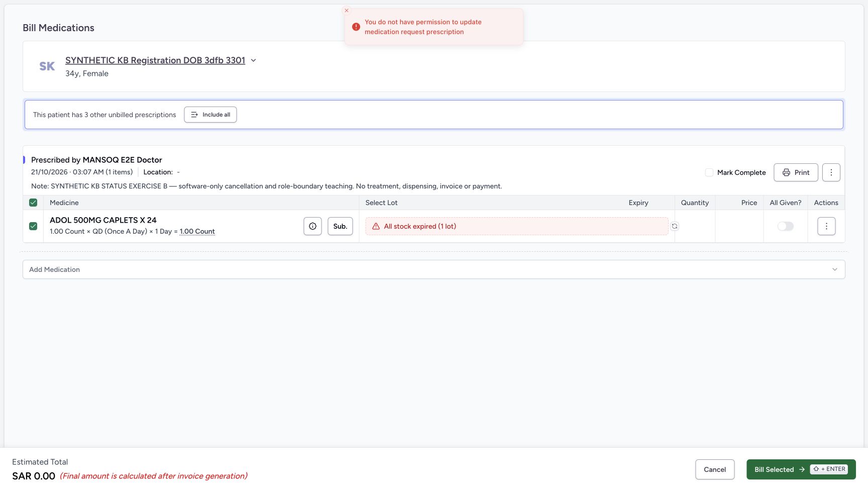Open prescription options three-dot menu
The height and width of the screenshot is (491, 868).
[x=831, y=172]
